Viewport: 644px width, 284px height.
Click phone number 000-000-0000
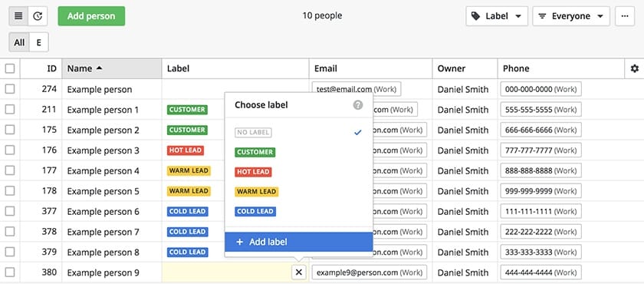click(541, 89)
